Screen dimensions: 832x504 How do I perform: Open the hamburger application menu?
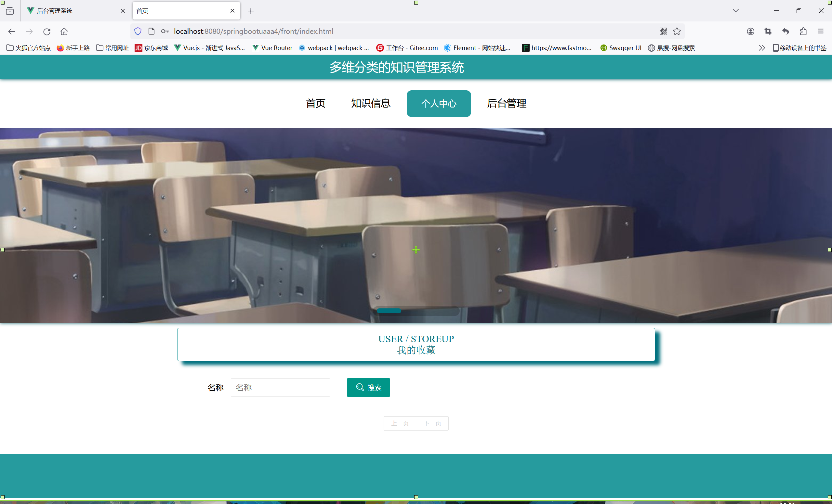tap(821, 32)
